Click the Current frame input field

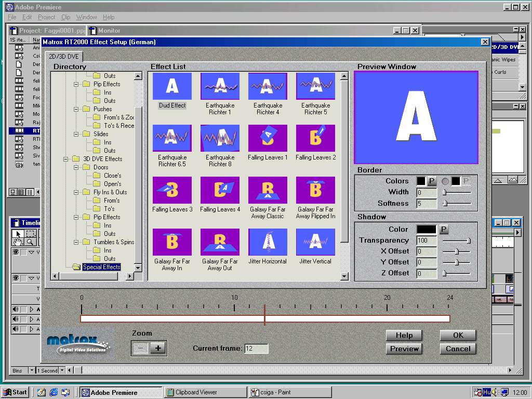pos(256,349)
